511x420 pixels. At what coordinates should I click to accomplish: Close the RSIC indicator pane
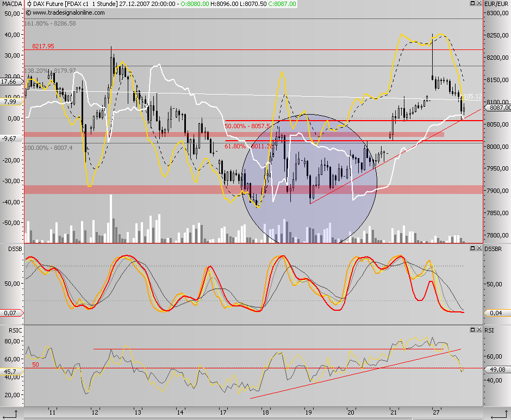[479, 330]
